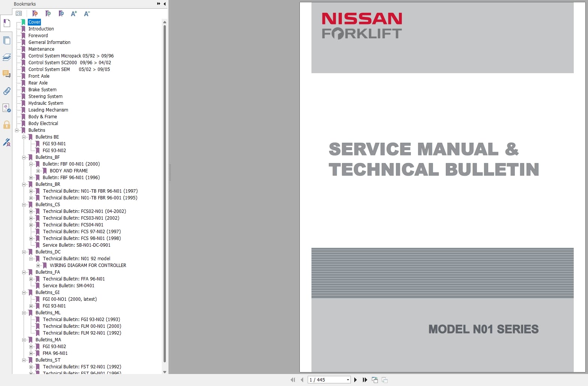This screenshot has height=386, width=588.
Task: Open the Steering System bookmark
Action: pos(45,96)
